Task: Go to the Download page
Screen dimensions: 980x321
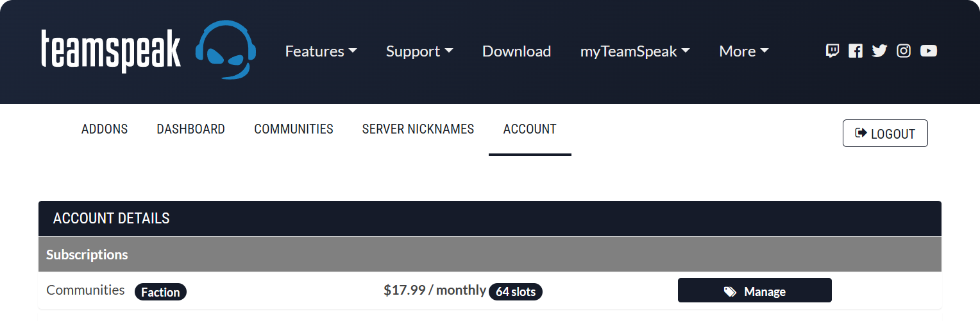Action: click(516, 51)
